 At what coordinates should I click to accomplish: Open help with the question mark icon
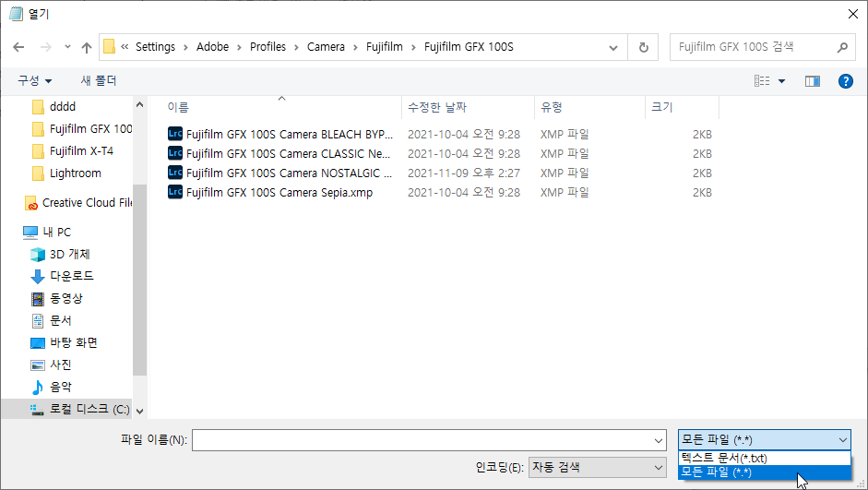845,81
